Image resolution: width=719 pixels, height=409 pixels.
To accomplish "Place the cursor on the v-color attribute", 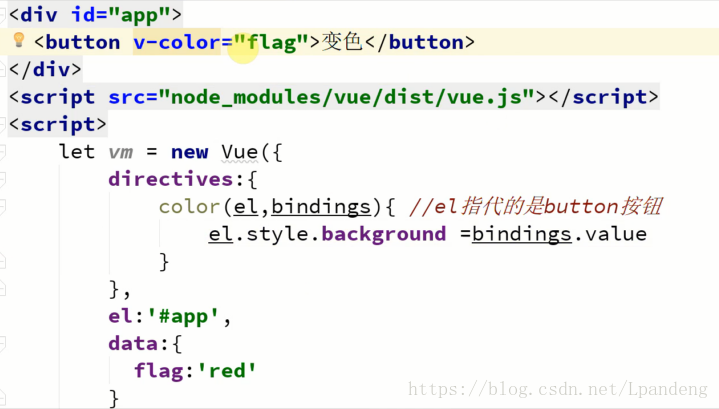I will [x=177, y=42].
